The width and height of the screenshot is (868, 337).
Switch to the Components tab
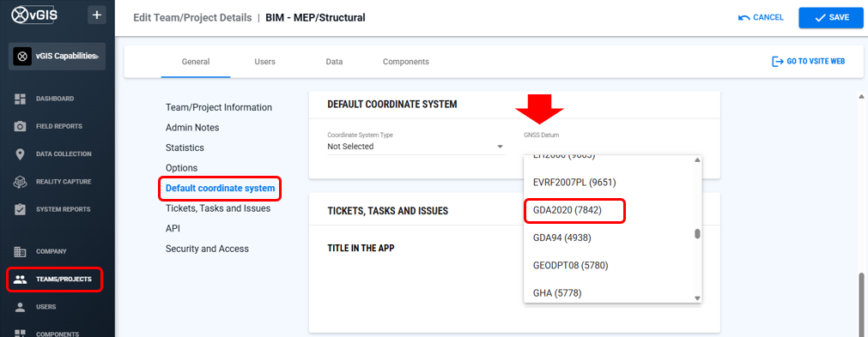pos(406,62)
